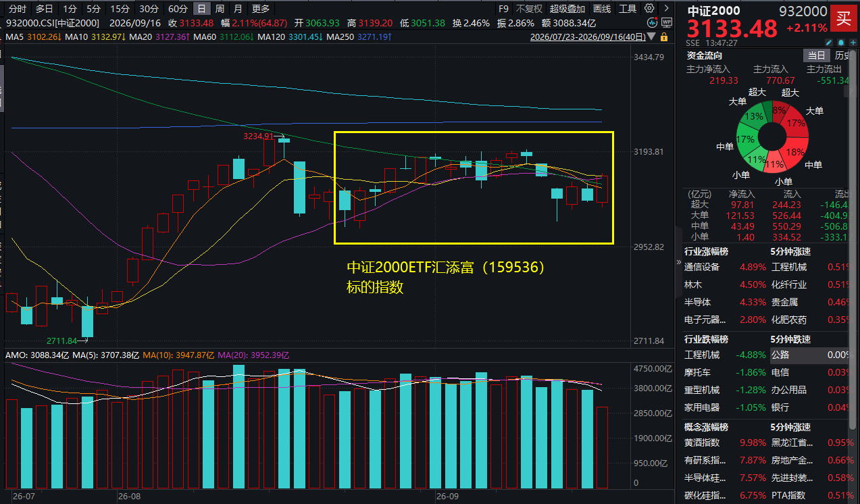
Task: Toggle the 不复权 adjustment option
Action: tap(529, 9)
